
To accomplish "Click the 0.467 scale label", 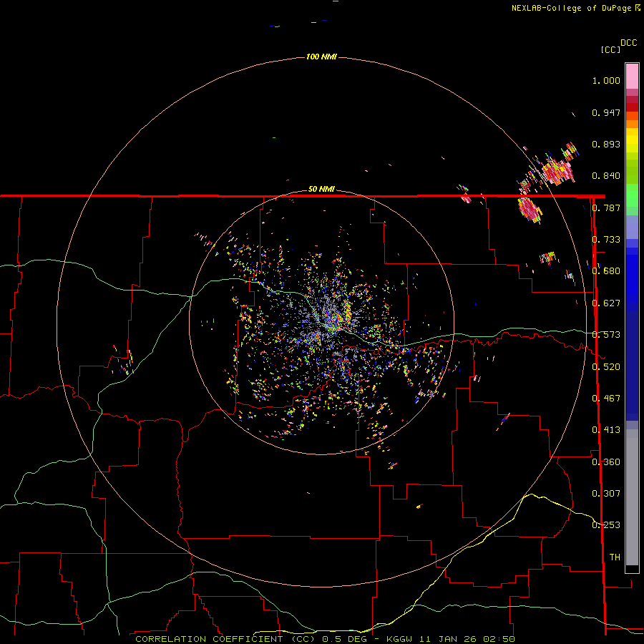I will [x=606, y=398].
